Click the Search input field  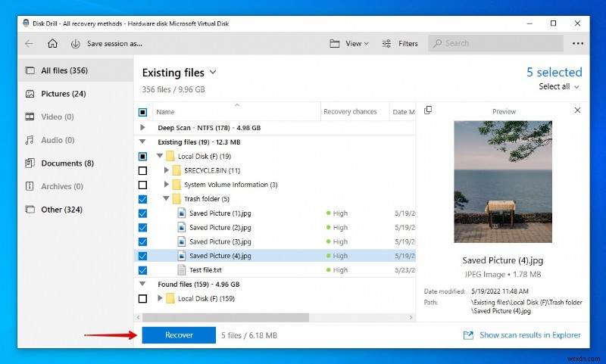[500, 43]
